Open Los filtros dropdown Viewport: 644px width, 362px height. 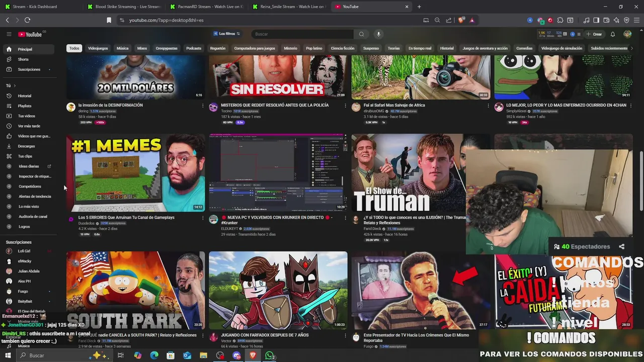[227, 34]
